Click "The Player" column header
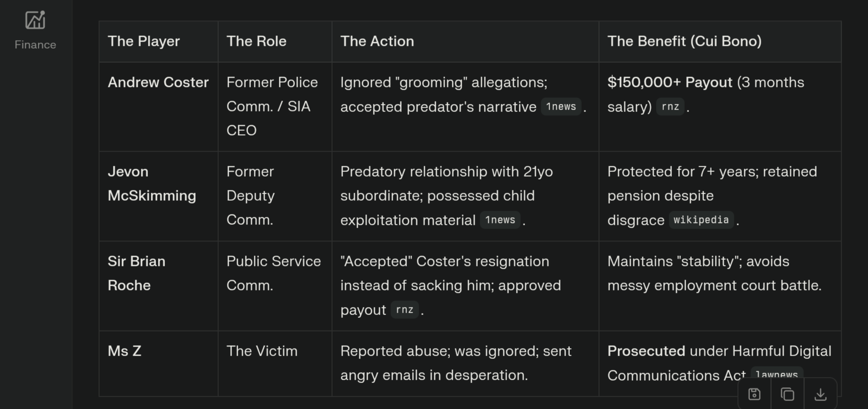868x409 pixels. 144,42
